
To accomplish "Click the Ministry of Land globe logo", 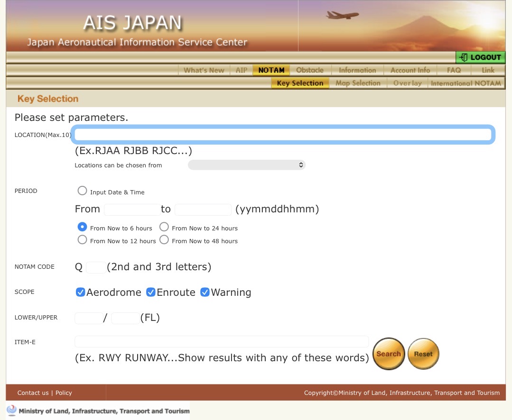I will point(11,410).
